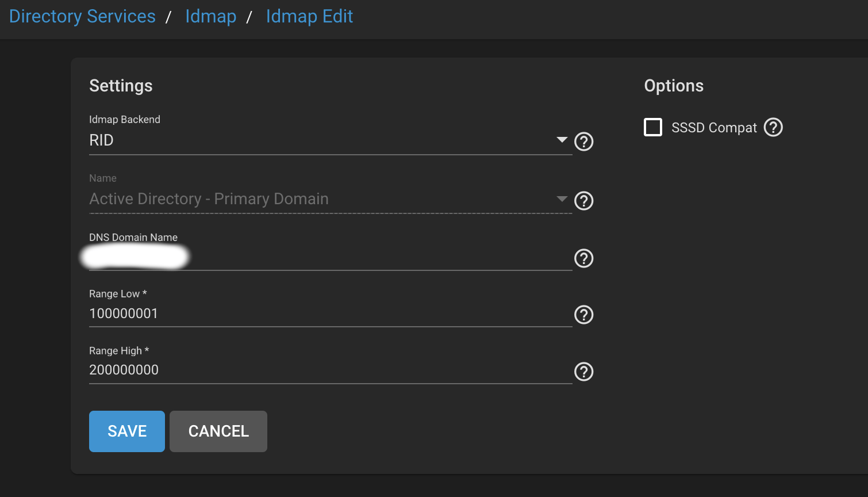Viewport: 868px width, 497px height.
Task: Enable the SSSD Compat checkbox
Action: pyautogui.click(x=653, y=127)
